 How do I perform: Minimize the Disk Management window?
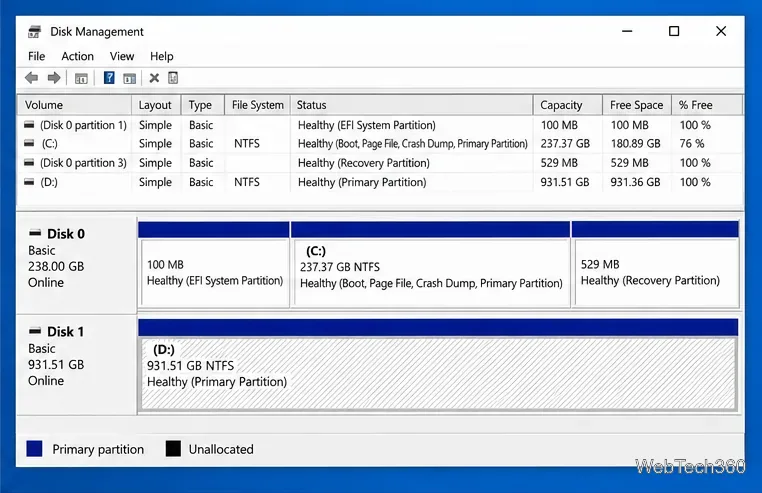[x=627, y=31]
